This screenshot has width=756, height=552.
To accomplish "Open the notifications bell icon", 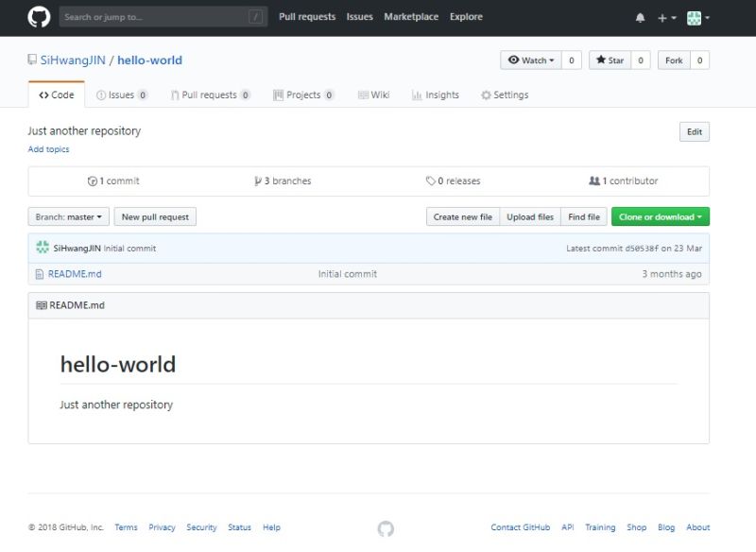I will tap(640, 18).
